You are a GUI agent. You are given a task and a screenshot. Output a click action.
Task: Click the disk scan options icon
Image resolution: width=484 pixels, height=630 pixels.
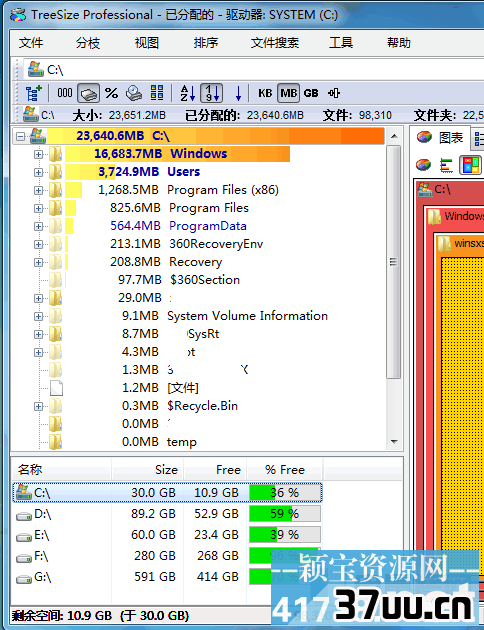[134, 93]
